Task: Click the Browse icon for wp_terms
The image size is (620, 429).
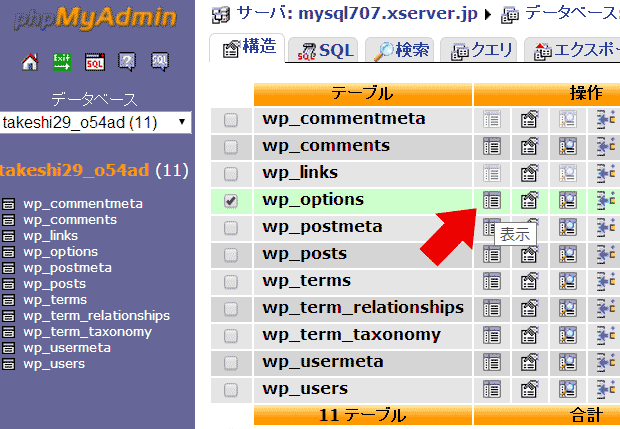Action: click(491, 281)
